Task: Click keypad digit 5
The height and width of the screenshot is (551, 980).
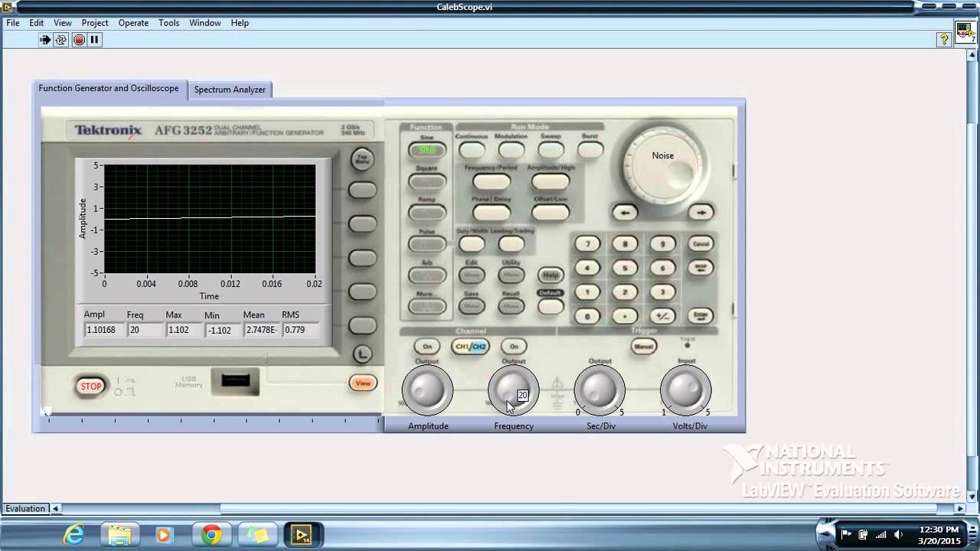Action: click(x=625, y=268)
